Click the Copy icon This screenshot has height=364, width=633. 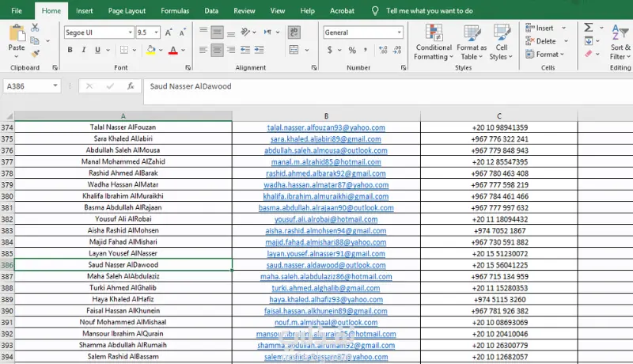point(35,41)
